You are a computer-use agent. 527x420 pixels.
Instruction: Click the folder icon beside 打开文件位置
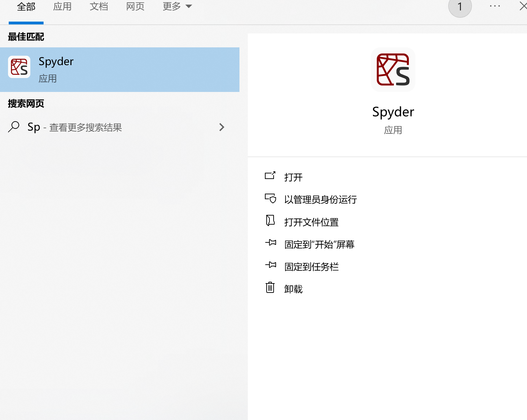[270, 221]
